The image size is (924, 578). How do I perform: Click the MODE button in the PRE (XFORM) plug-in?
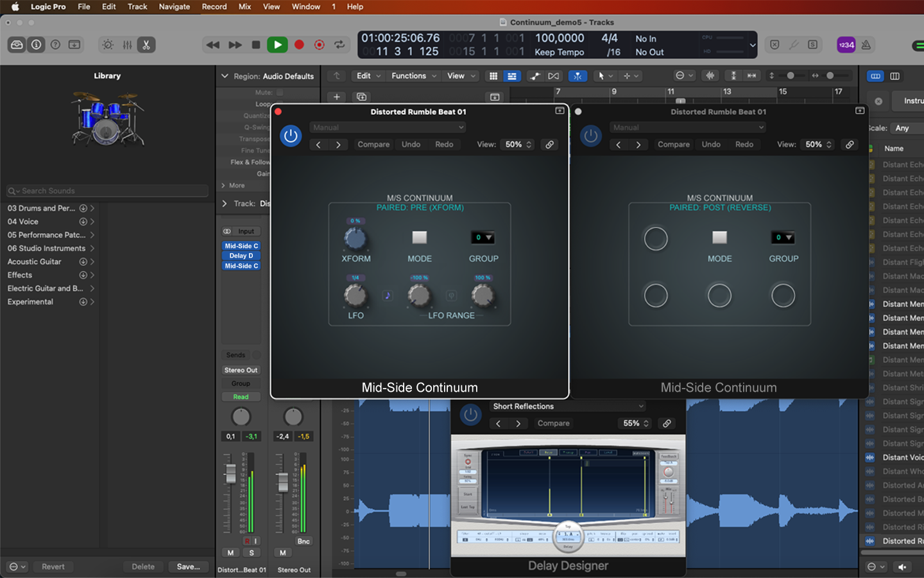point(420,238)
